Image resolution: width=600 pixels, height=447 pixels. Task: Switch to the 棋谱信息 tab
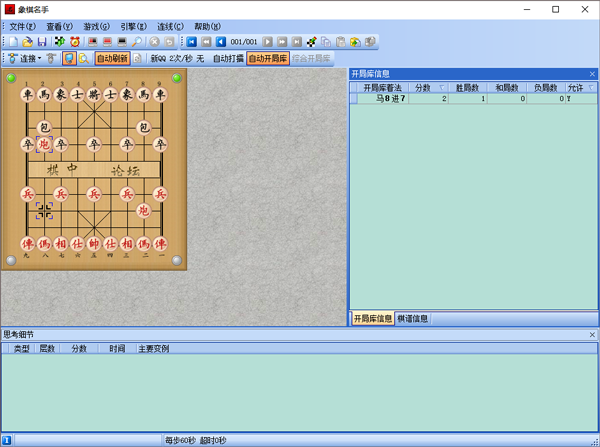tap(412, 318)
